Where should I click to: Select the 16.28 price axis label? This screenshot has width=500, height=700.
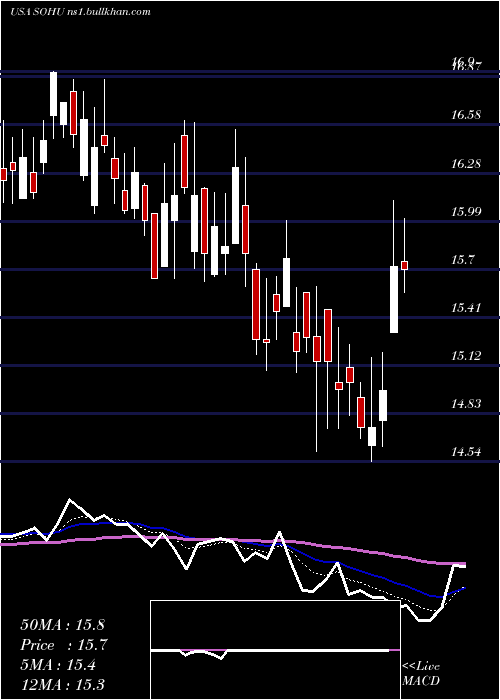coord(466,164)
